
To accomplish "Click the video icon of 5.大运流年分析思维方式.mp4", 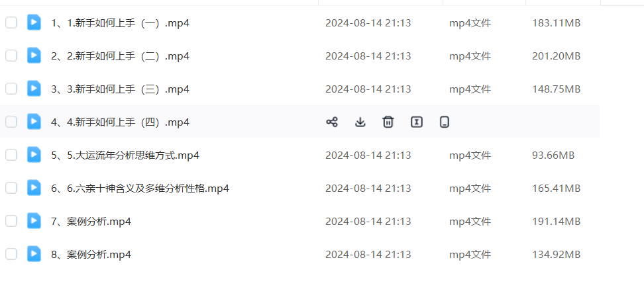I will click(x=34, y=155).
